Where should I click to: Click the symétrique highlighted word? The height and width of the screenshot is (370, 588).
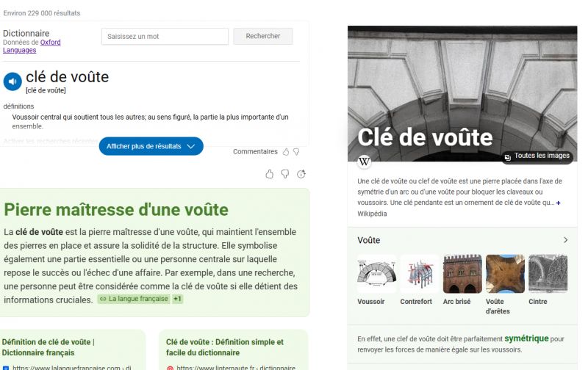coord(526,338)
